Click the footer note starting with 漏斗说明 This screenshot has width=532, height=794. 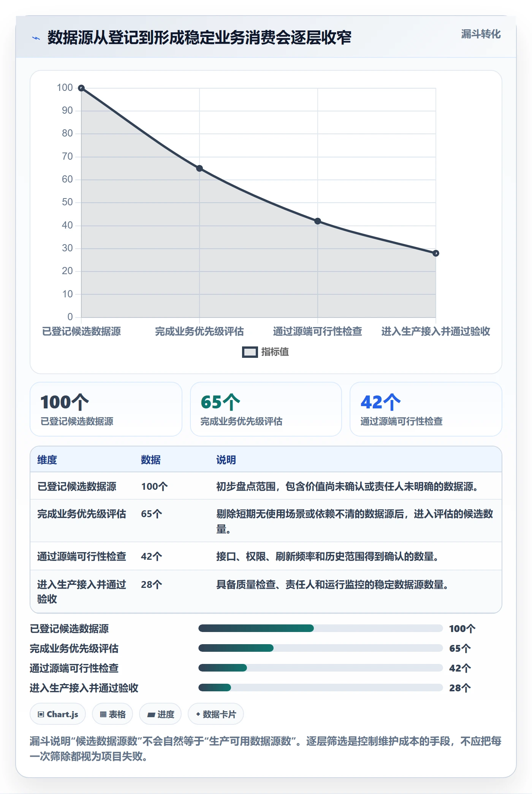(266, 748)
